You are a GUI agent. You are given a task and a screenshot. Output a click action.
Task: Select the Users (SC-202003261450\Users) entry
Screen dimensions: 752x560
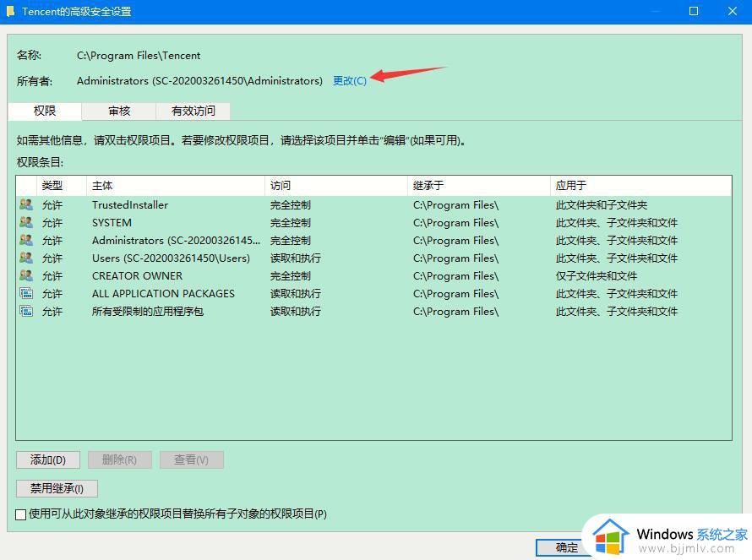171,258
